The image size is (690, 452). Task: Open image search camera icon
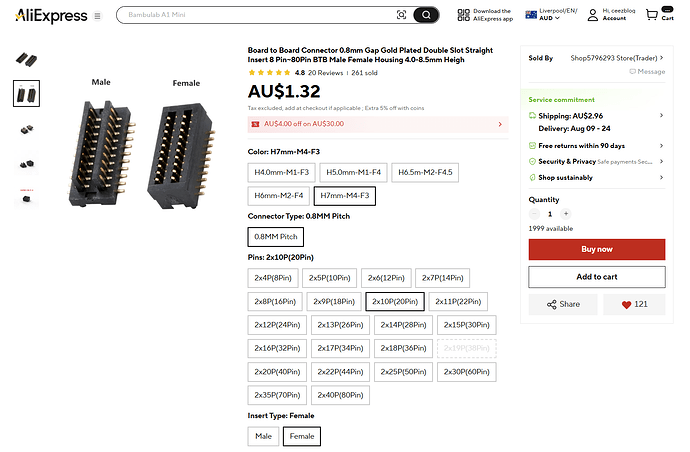pos(401,15)
